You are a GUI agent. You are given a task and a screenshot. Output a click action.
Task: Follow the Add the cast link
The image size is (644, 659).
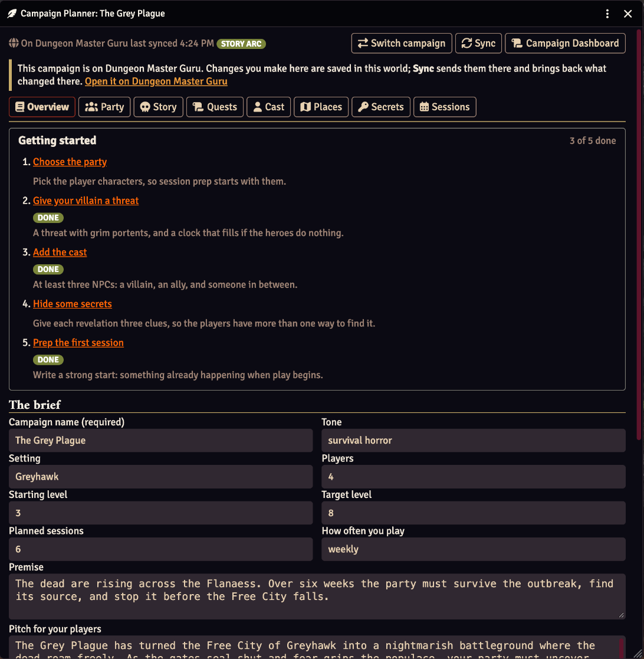coord(60,252)
